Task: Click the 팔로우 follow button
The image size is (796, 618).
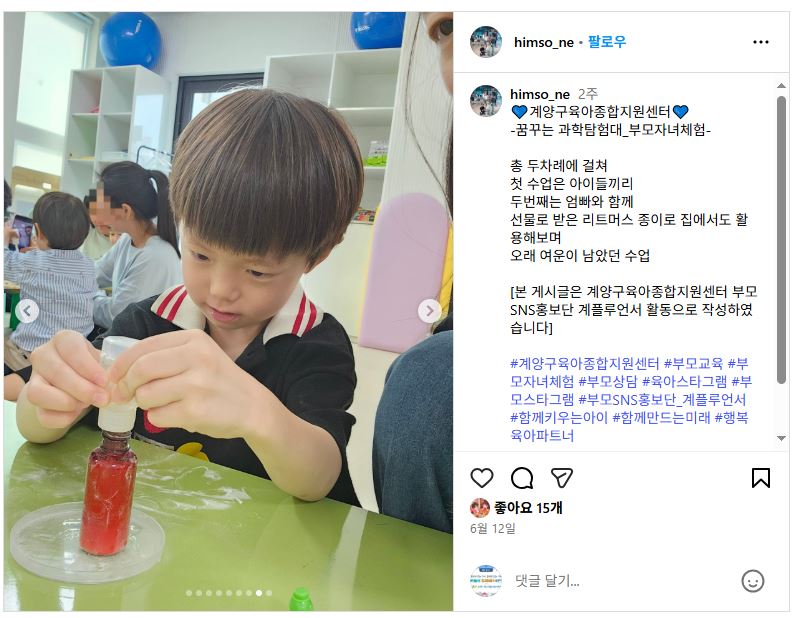Action: pyautogui.click(x=607, y=42)
